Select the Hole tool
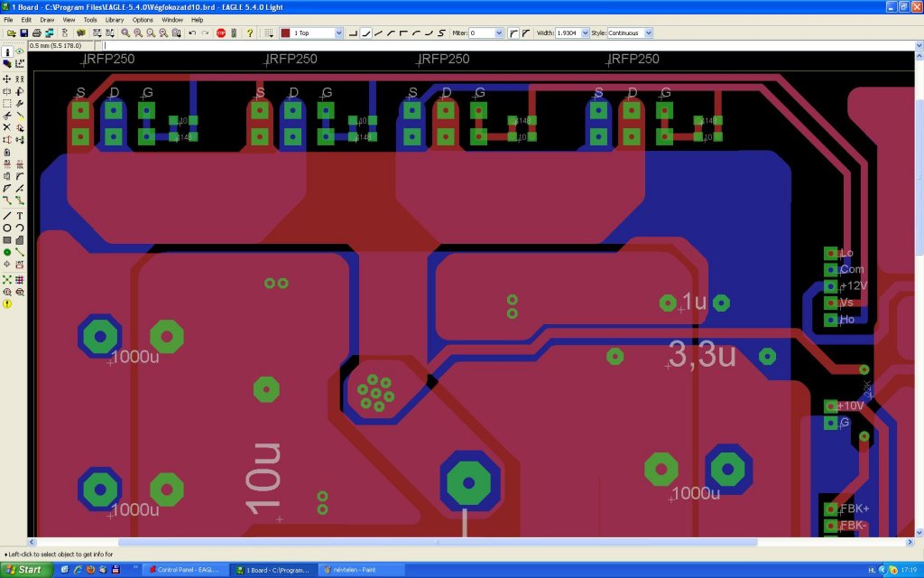Screen dimensions: 924x578 (7, 265)
